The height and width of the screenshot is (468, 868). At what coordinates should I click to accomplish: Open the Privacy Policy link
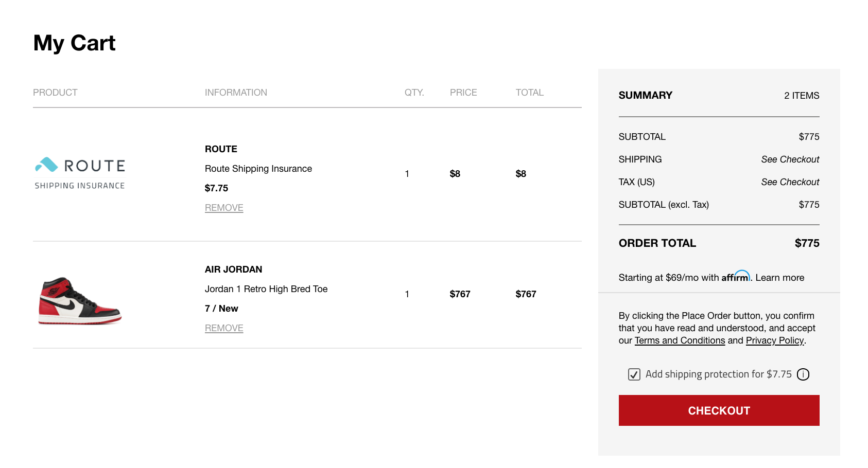(775, 340)
